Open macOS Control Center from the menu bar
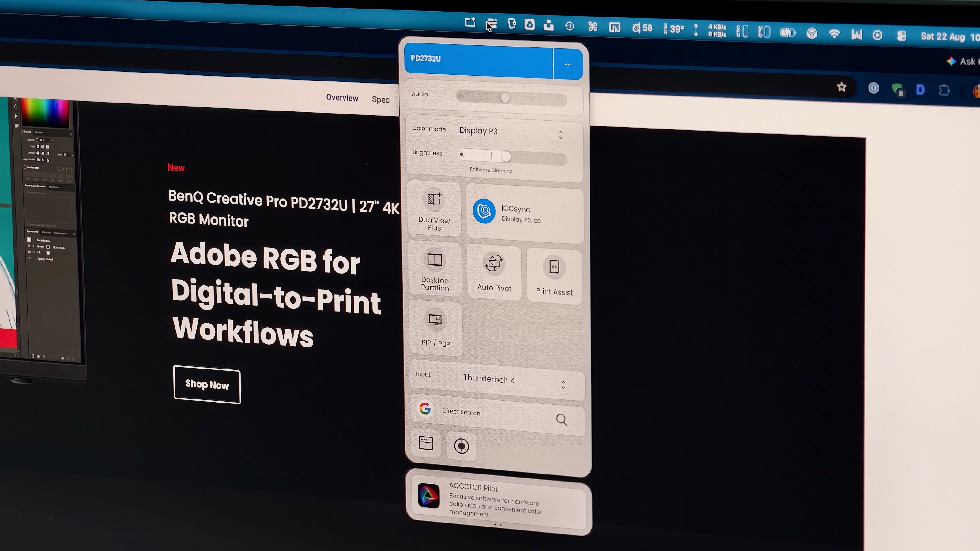 tap(902, 36)
